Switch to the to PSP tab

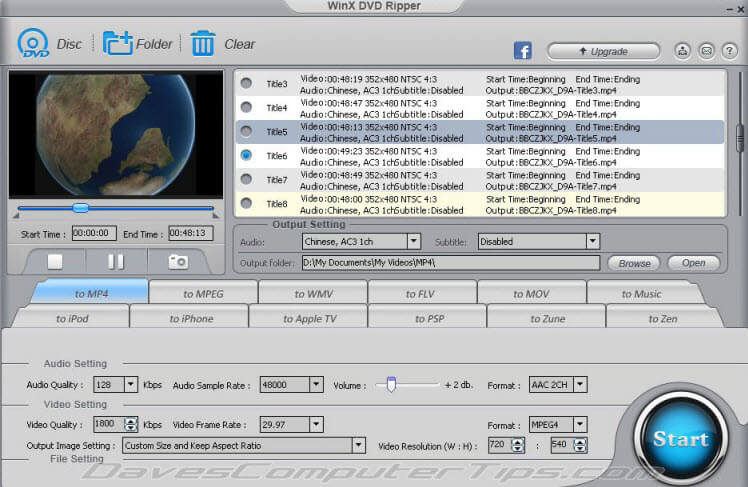point(429,318)
